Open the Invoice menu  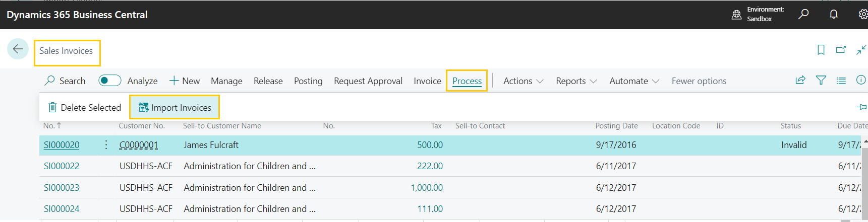pos(427,81)
